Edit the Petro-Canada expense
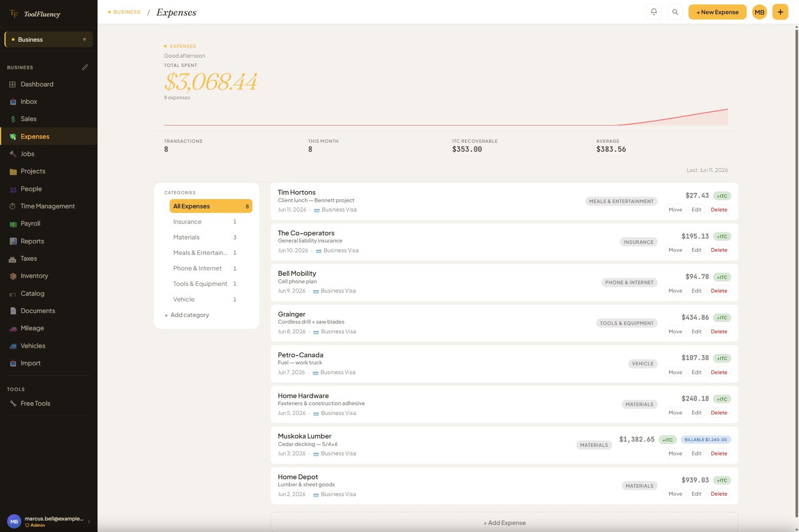The width and height of the screenshot is (799, 532). 697,372
